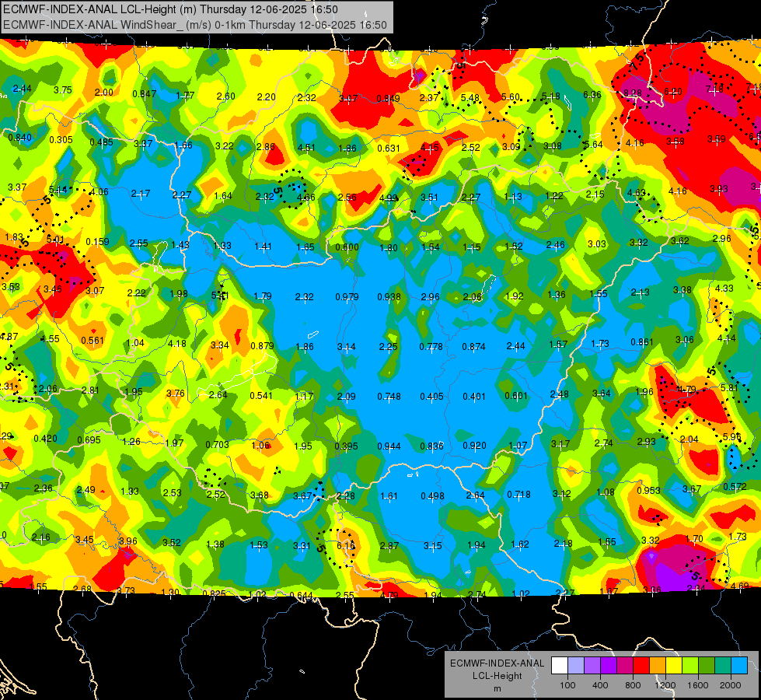Click the unit label 'm' in legend
This screenshot has width=761, height=700.
click(497, 689)
